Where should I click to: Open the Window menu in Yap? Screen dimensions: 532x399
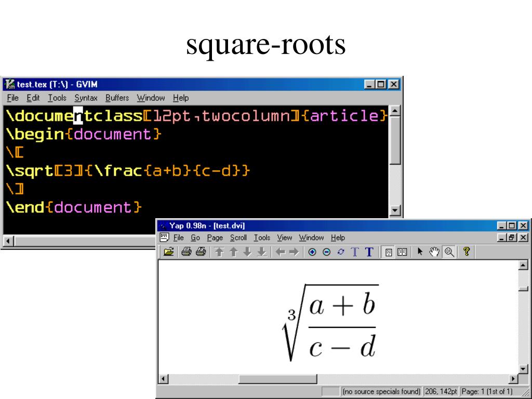tap(311, 237)
